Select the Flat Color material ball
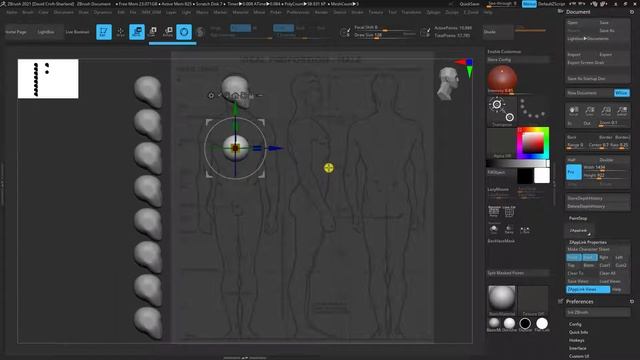Viewport: 640px width, 360px height. click(542, 323)
